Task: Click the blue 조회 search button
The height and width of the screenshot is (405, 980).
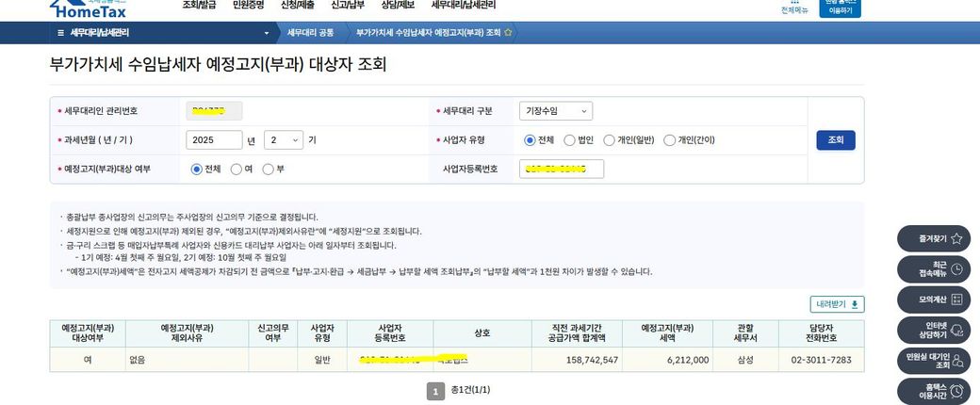Action: pos(835,140)
